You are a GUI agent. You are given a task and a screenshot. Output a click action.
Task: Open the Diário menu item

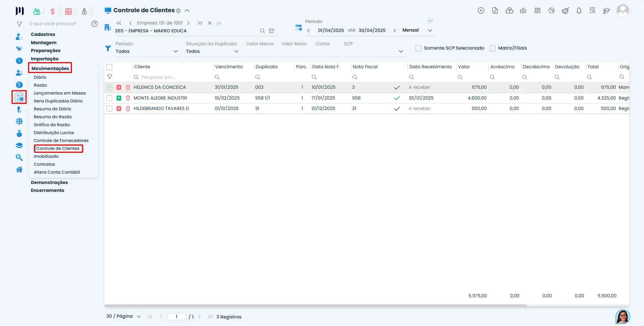pyautogui.click(x=40, y=77)
